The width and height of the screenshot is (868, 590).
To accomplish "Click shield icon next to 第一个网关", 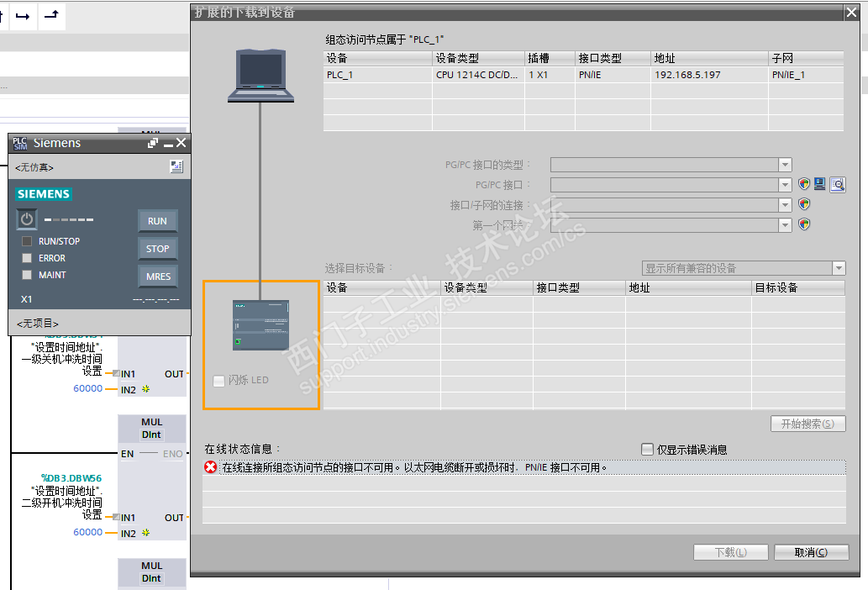I will tap(804, 224).
